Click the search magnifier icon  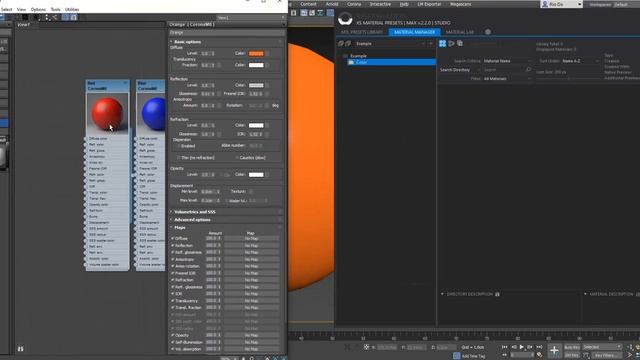coord(529,70)
